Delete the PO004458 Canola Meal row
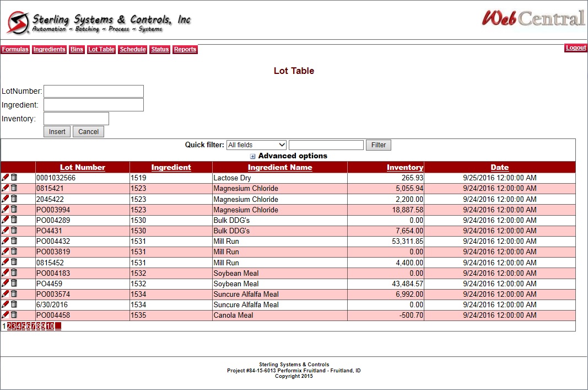The height and width of the screenshot is (390, 588). click(x=14, y=314)
